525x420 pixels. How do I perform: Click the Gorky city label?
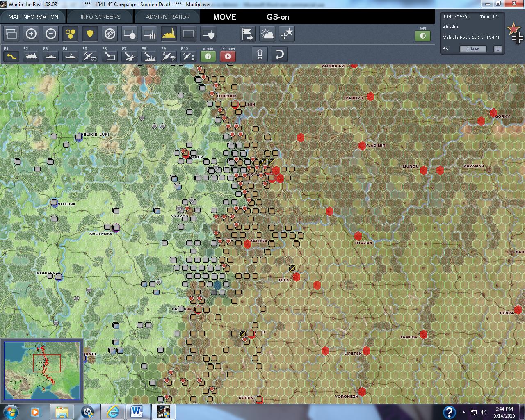pyautogui.click(x=502, y=116)
